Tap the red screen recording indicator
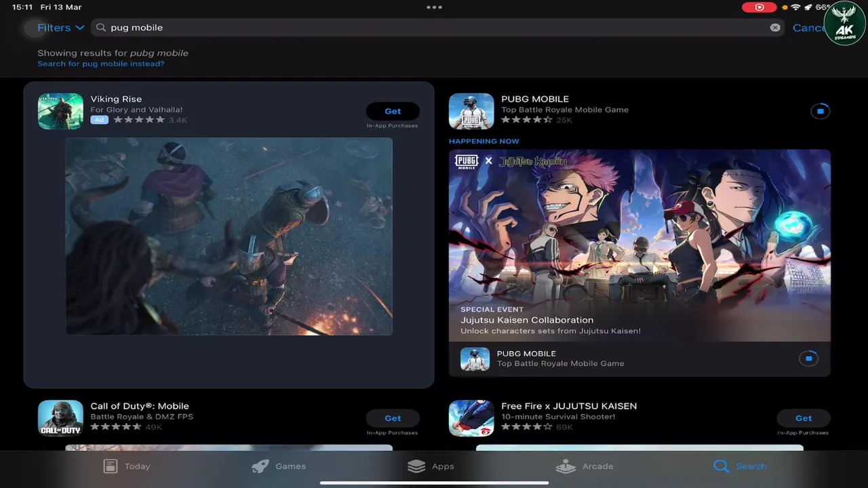 [759, 7]
